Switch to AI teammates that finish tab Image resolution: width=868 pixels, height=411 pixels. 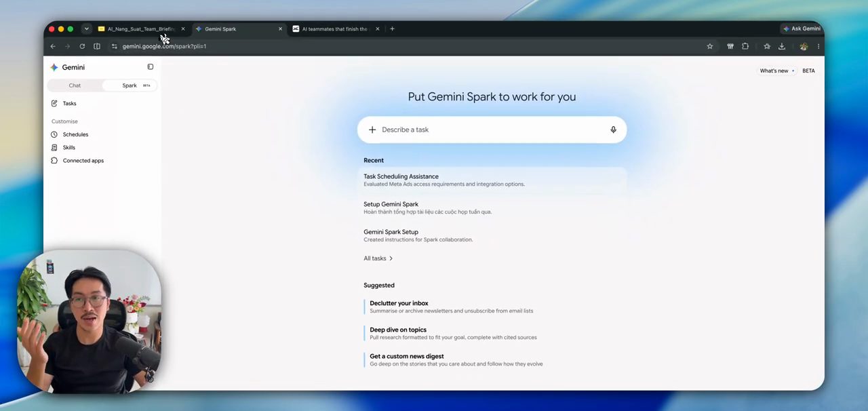pyautogui.click(x=336, y=29)
